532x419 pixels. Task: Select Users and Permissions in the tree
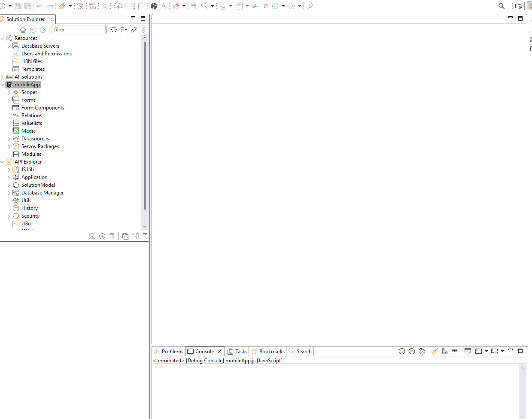pos(46,54)
